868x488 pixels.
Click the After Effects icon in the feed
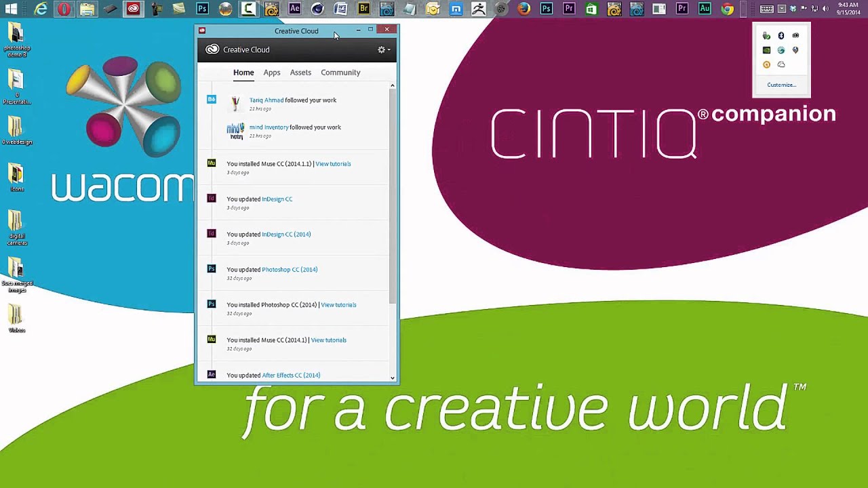coord(212,374)
